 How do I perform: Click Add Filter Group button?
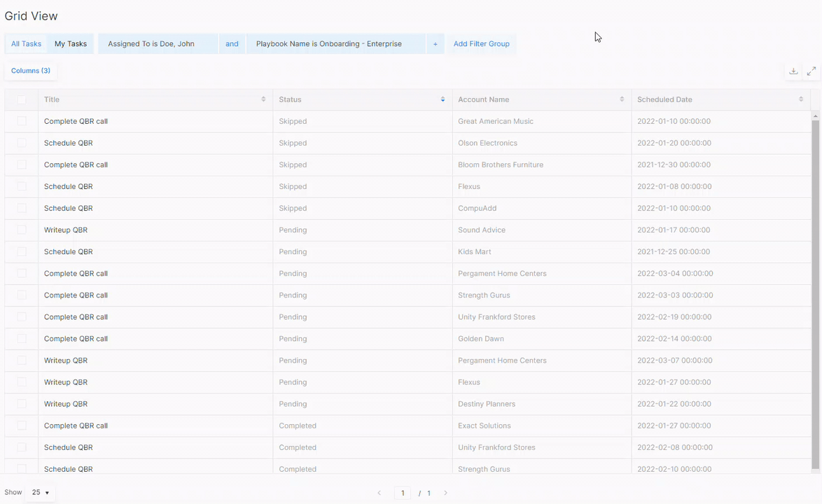point(481,44)
